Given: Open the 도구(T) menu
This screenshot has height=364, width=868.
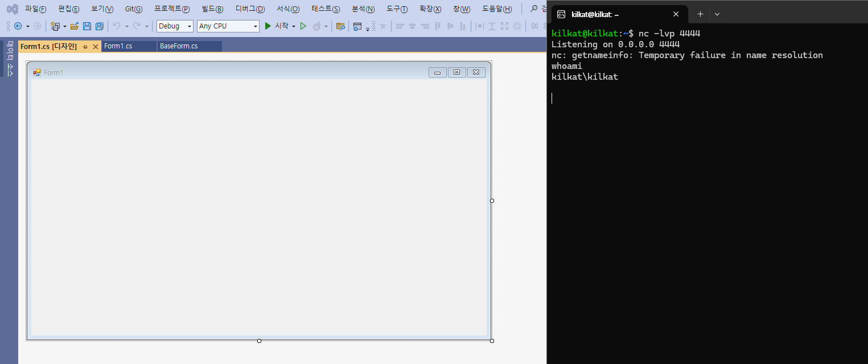Looking at the screenshot, I should 397,9.
